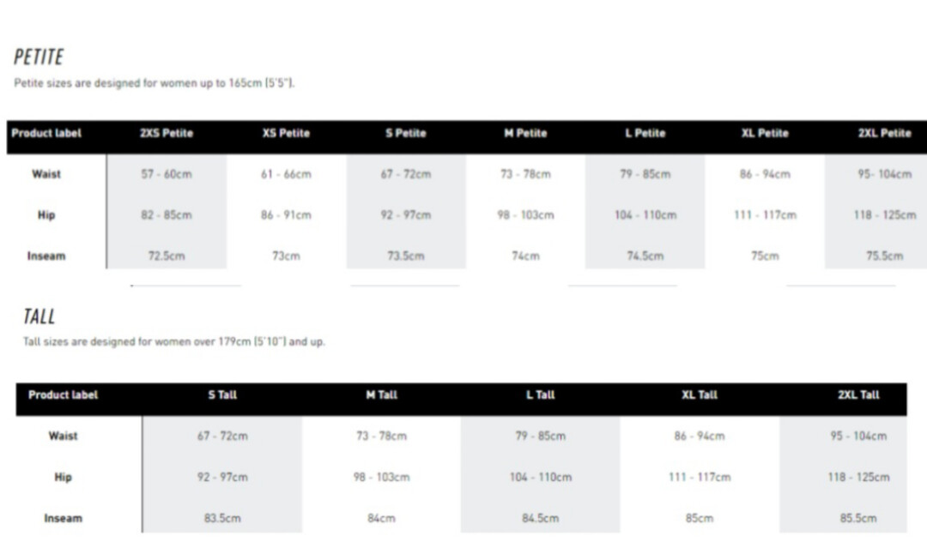Click the TALL section heading

pos(39,316)
